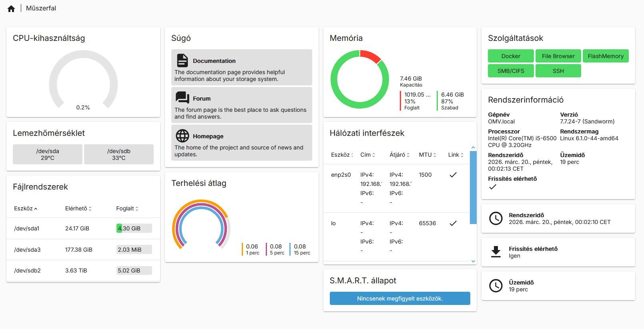Select the /dev/sda3 filesystem row name
The image size is (644, 329).
click(27, 250)
